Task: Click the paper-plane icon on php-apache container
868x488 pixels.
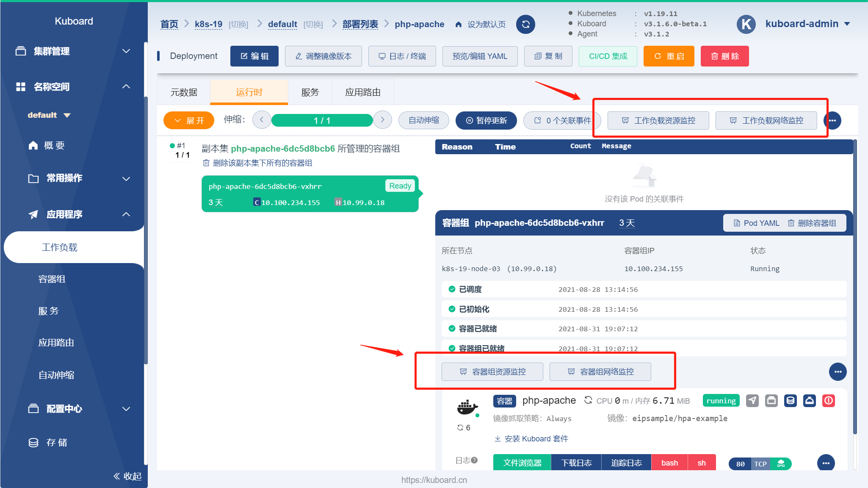Action: (752, 400)
